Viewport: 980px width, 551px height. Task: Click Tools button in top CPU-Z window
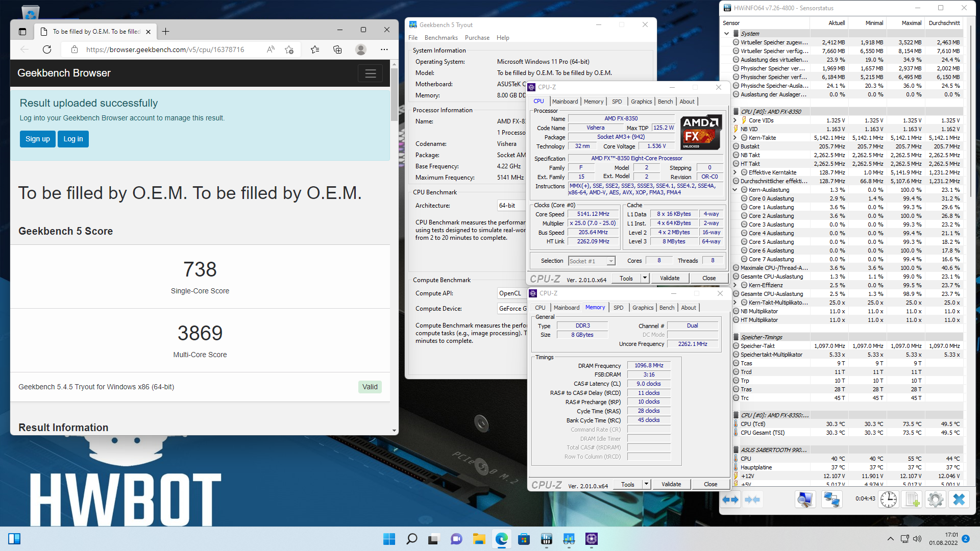click(x=626, y=278)
